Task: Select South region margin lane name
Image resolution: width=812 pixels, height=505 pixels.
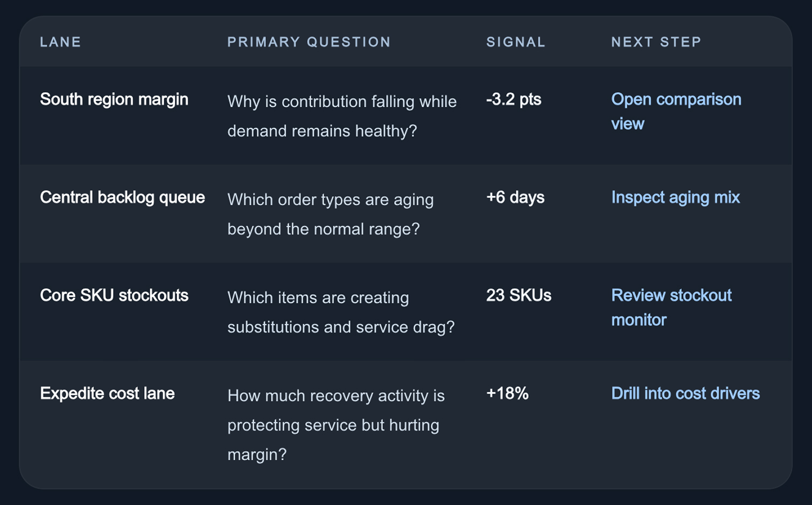Action: click(x=114, y=99)
